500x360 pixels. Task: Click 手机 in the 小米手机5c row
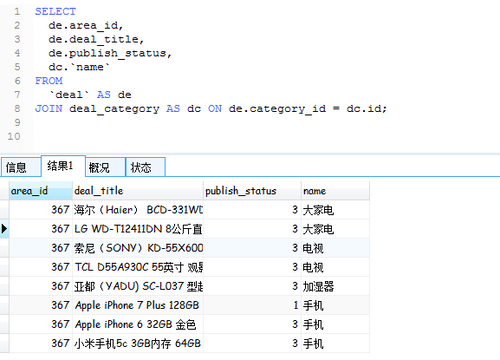pos(335,343)
